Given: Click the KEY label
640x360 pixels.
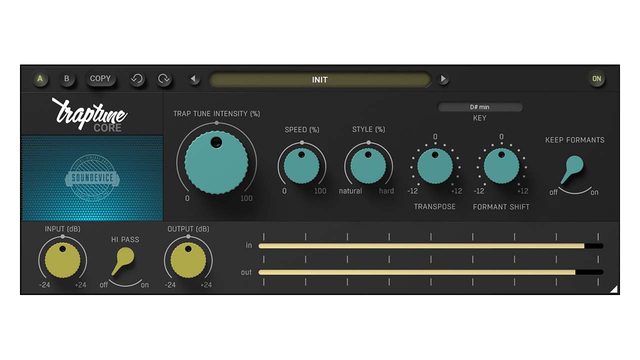Looking at the screenshot, I should [x=480, y=118].
